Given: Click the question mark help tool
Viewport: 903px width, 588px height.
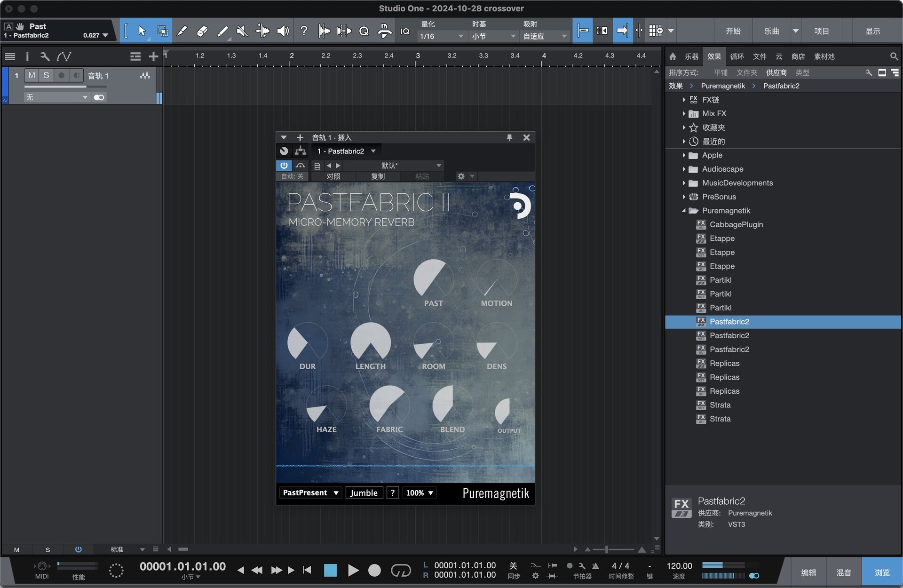Looking at the screenshot, I should point(304,31).
